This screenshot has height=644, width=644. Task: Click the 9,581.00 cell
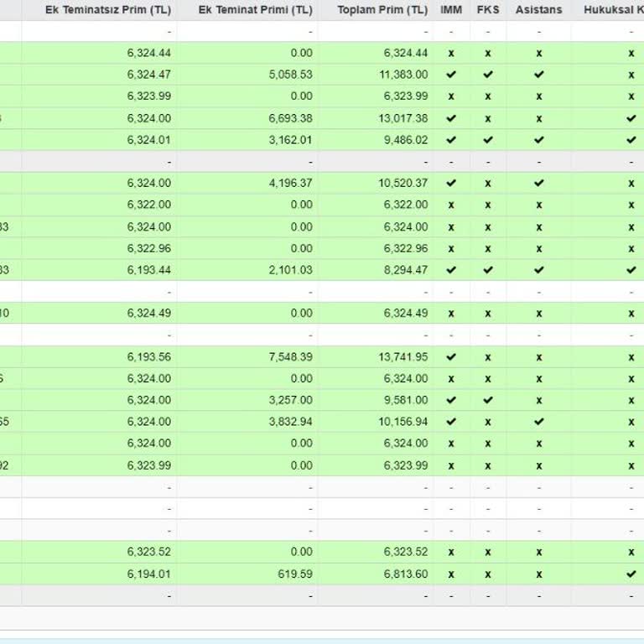coord(406,400)
